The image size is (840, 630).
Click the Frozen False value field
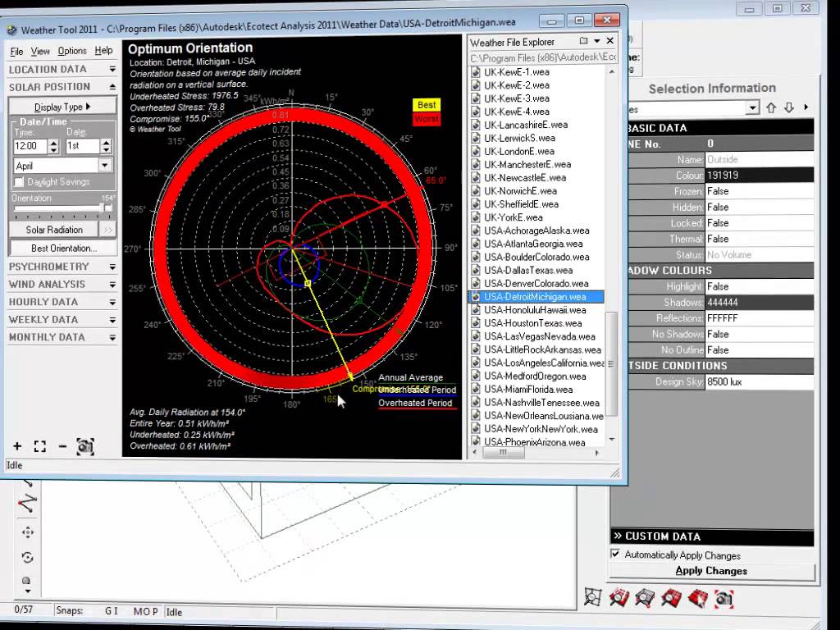point(759,191)
